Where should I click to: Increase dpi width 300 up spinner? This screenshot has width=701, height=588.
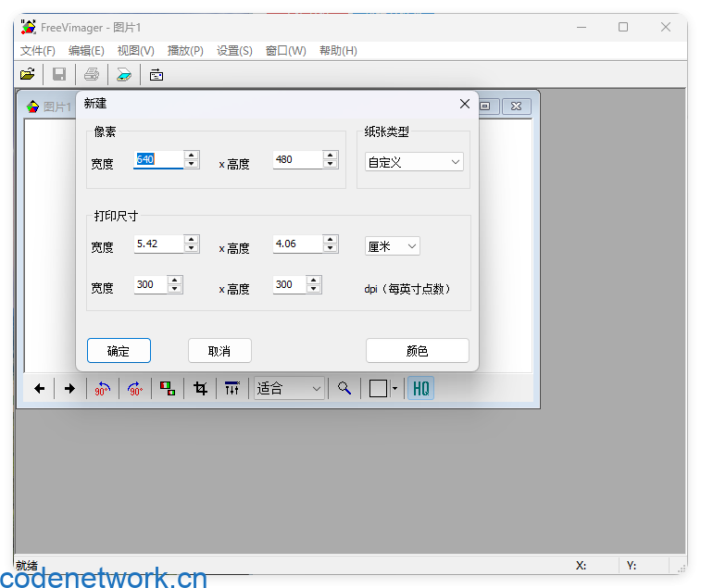(x=175, y=281)
